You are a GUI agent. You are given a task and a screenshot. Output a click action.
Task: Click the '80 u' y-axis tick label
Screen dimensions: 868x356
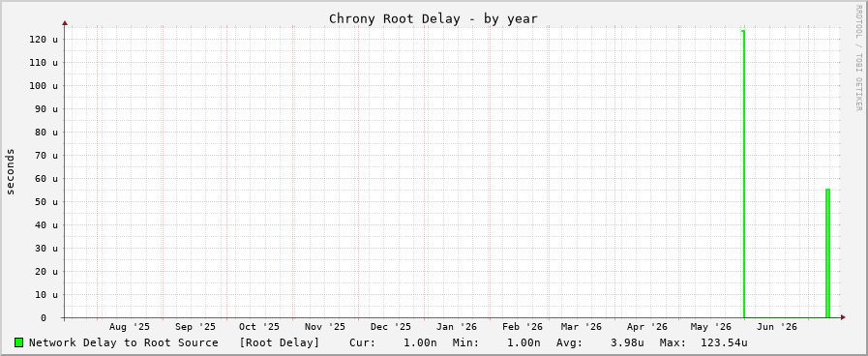(47, 133)
